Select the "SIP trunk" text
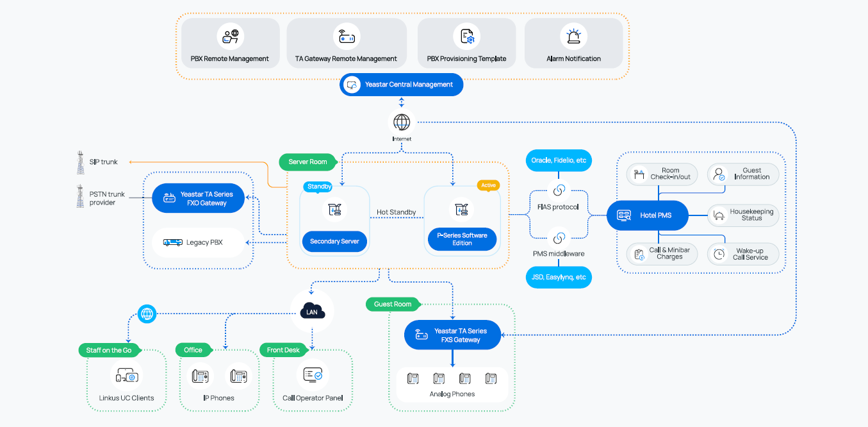Screen dimensions: 868x427 [x=104, y=162]
